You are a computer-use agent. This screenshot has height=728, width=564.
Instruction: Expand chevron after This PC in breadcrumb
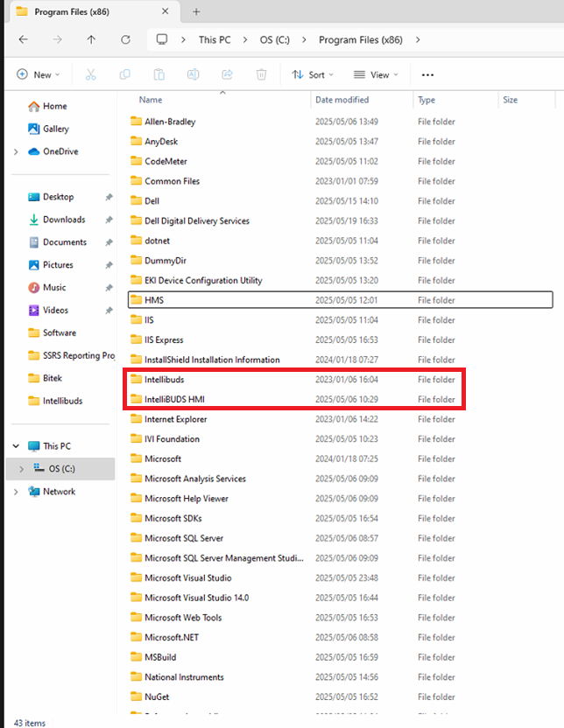click(245, 40)
